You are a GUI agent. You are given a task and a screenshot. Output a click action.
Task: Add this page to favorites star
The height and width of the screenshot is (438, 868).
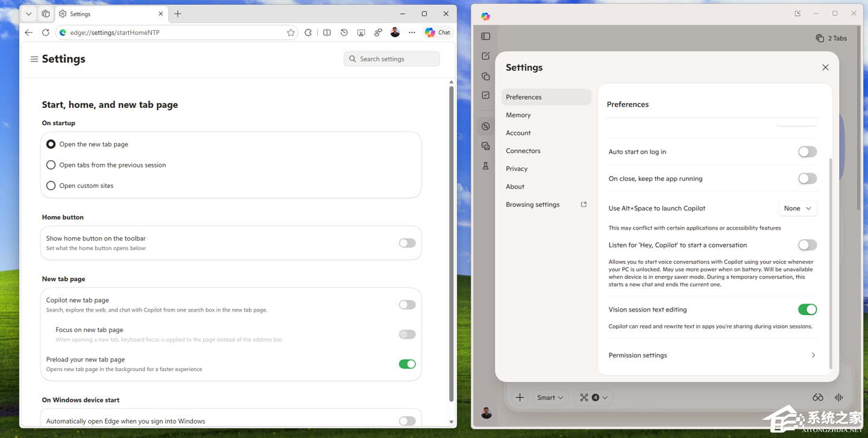[x=291, y=33]
